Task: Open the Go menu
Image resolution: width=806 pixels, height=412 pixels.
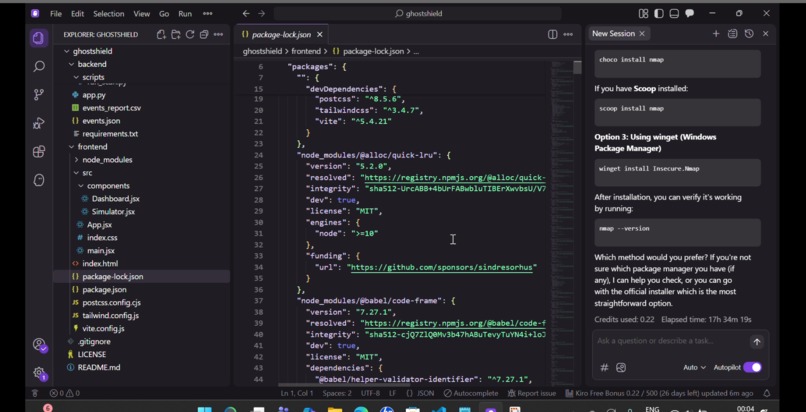Action: coord(164,14)
